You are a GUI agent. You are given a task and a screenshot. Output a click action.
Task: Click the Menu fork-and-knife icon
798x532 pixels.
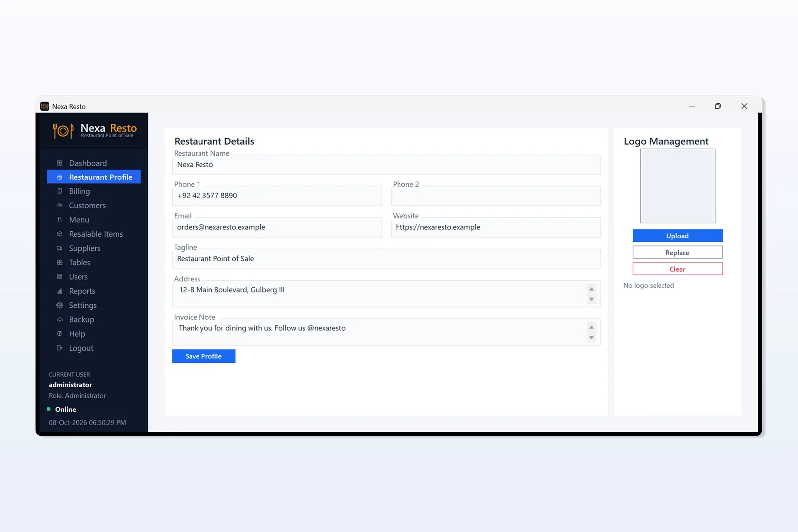(60, 220)
